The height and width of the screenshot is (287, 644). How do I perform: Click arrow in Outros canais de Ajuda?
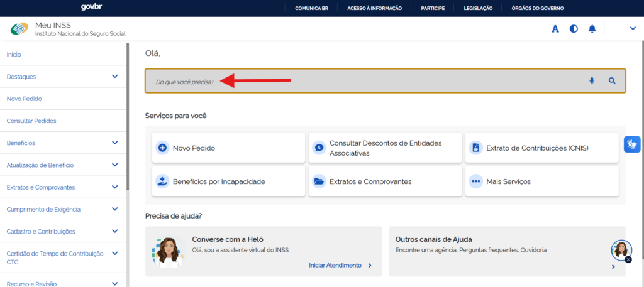tap(613, 266)
